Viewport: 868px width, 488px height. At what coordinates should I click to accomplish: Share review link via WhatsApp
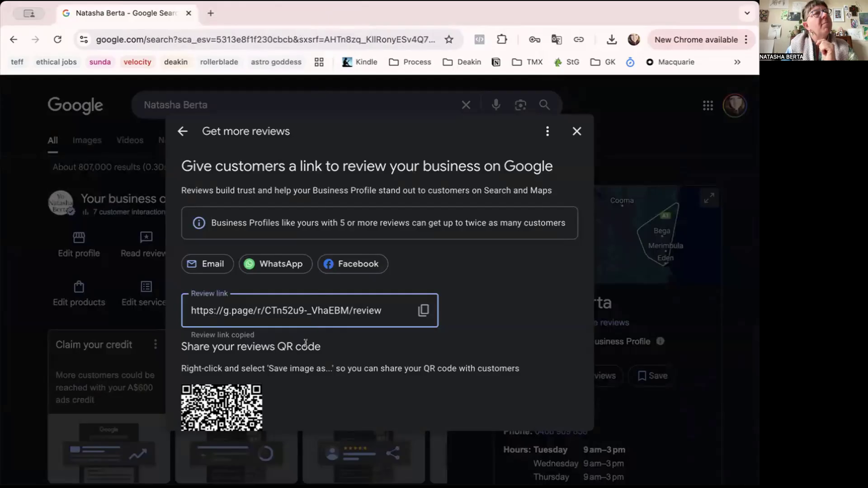(275, 264)
